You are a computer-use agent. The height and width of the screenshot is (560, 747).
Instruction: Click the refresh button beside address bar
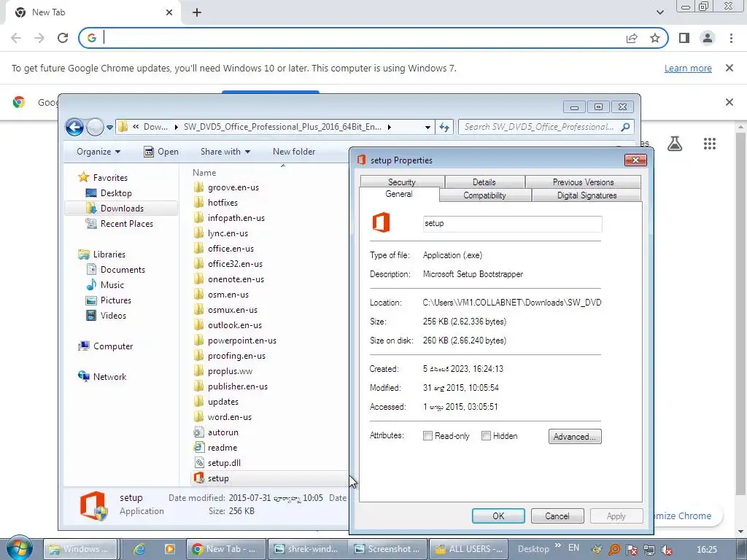(444, 127)
